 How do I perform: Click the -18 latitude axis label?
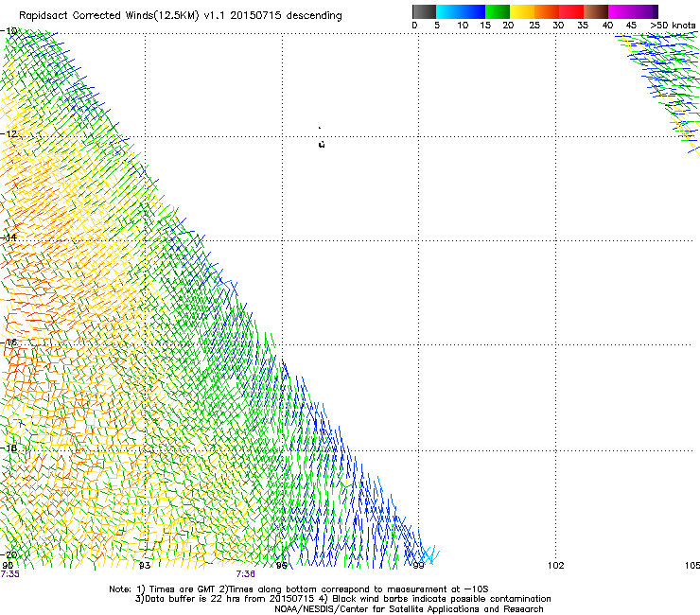pos(9,448)
